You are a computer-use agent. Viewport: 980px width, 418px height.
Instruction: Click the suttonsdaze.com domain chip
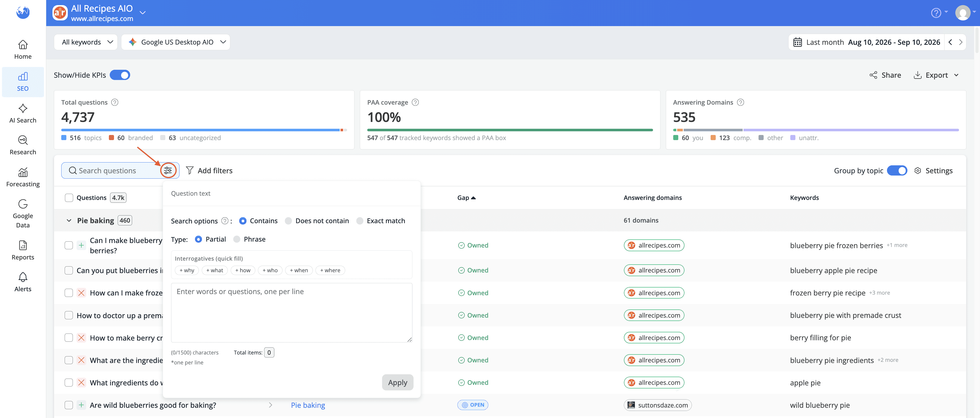pos(658,405)
